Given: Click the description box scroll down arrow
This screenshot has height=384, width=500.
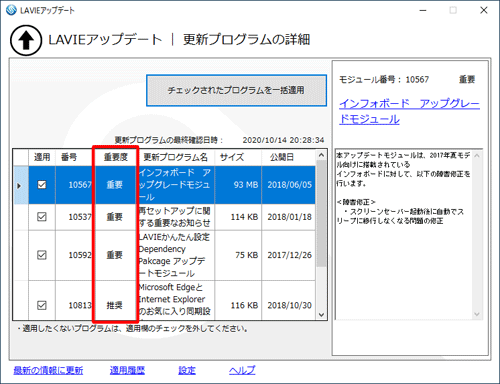Looking at the screenshot, I should 477,314.
